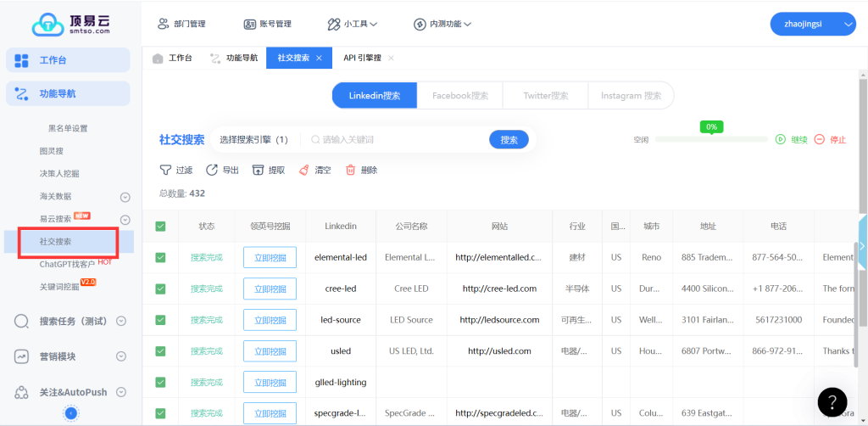This screenshot has height=426, width=868.
Task: Uncheck the cree-led row checkbox
Action: (x=160, y=289)
